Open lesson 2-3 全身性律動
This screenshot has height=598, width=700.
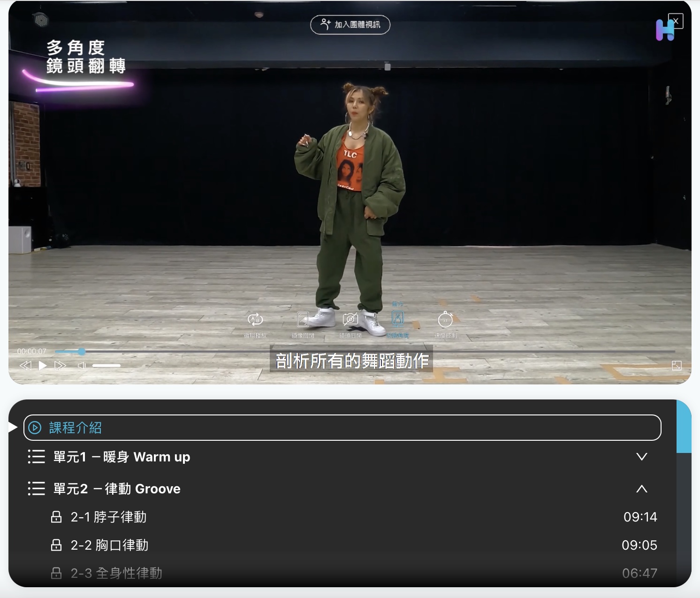pos(117,573)
